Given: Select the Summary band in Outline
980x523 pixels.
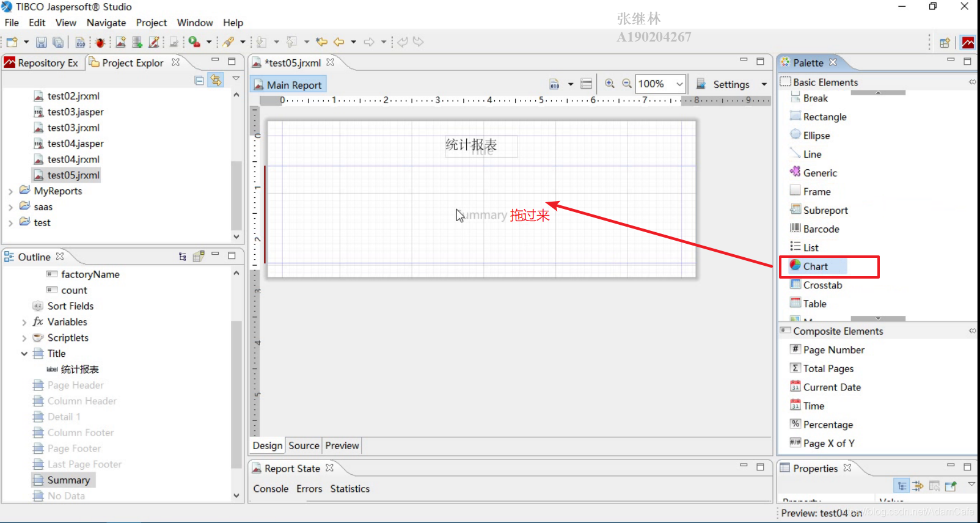Looking at the screenshot, I should click(x=63, y=480).
